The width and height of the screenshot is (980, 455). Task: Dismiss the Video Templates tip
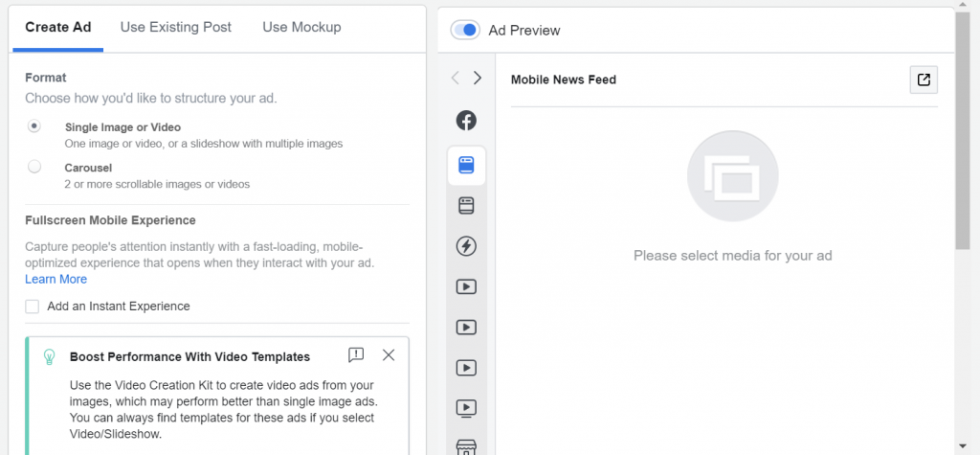389,355
